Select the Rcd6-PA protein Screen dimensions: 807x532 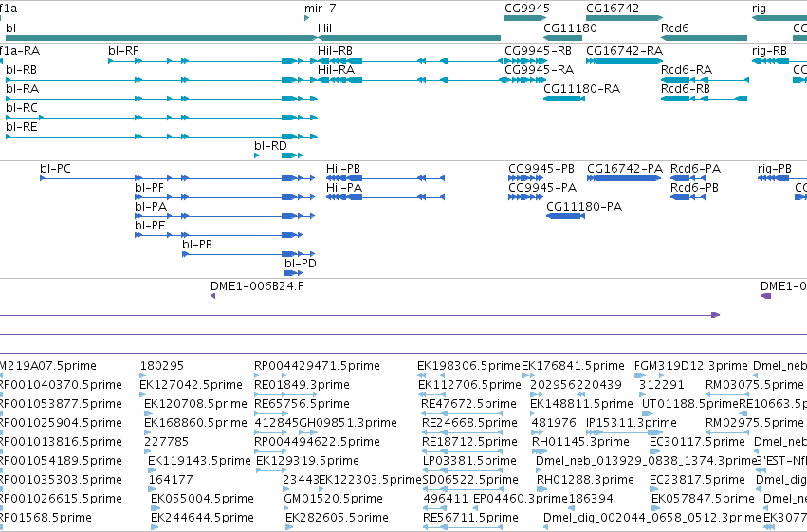point(688,178)
